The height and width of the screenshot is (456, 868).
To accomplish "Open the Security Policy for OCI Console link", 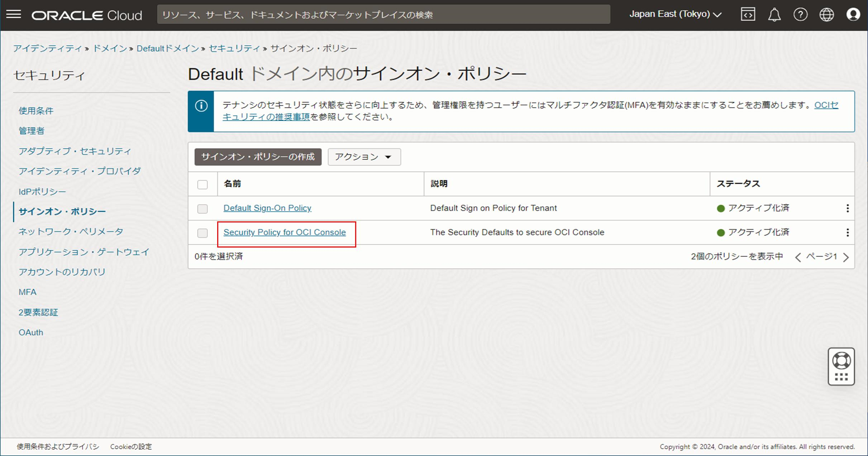I will (285, 232).
